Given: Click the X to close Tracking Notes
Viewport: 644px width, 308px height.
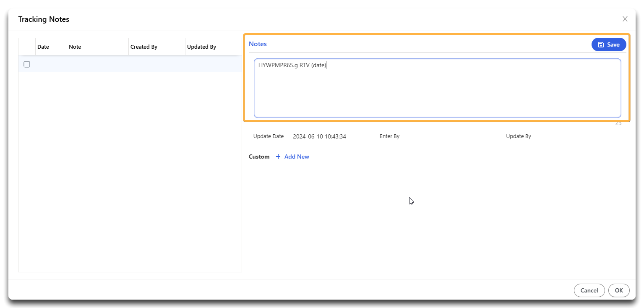Looking at the screenshot, I should tap(625, 19).
